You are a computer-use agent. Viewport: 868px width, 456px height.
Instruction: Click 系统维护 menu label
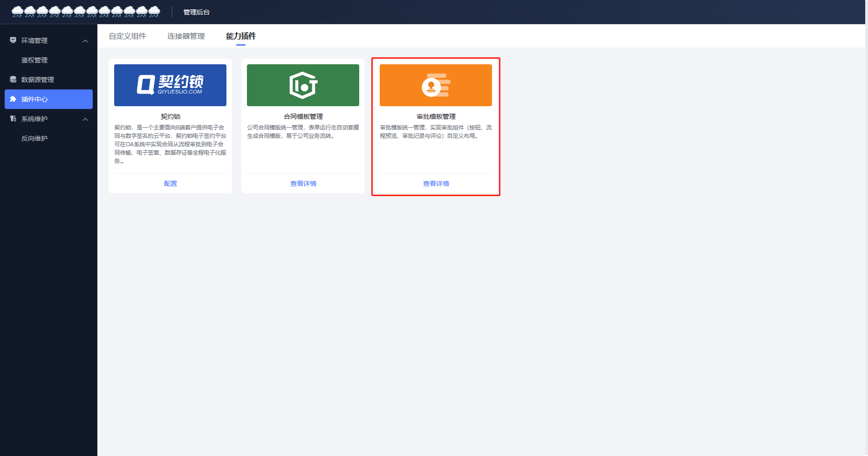point(34,119)
